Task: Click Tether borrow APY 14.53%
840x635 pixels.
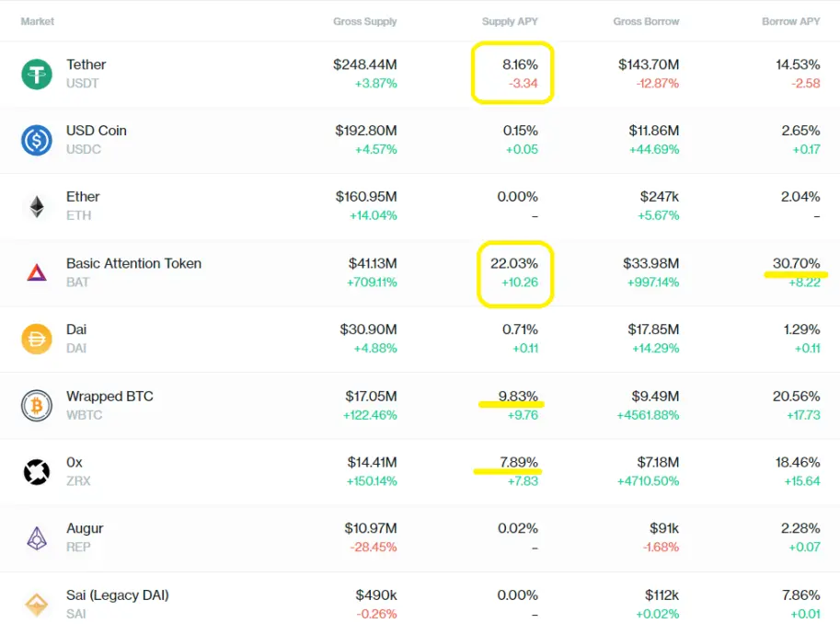Action: coord(798,64)
